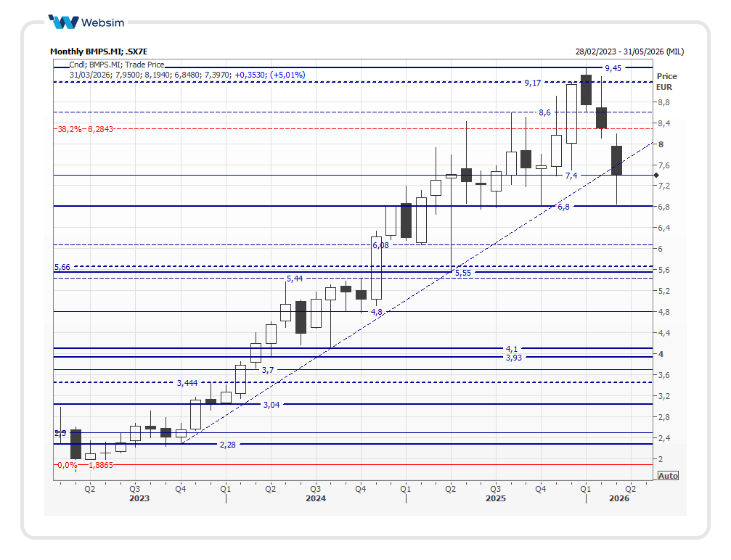This screenshot has height=560, width=731.
Task: Select the Cndl BMPS.MI Trade Price legend
Action: (x=117, y=65)
